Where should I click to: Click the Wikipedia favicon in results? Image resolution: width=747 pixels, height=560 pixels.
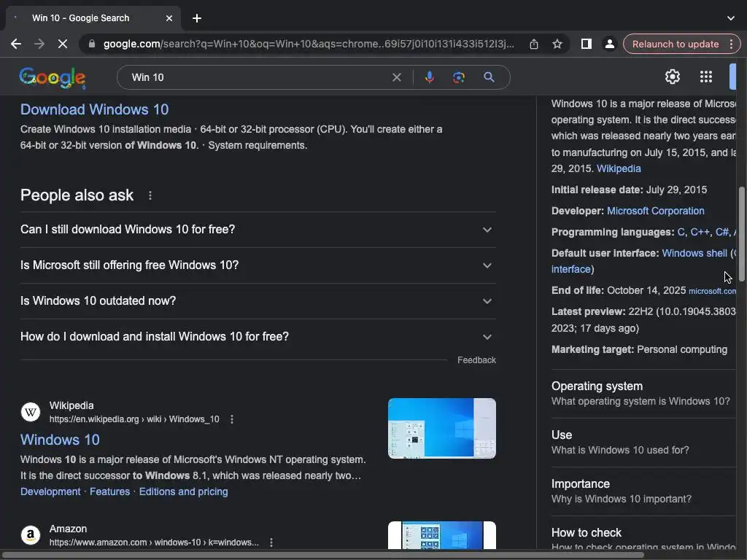tap(31, 412)
